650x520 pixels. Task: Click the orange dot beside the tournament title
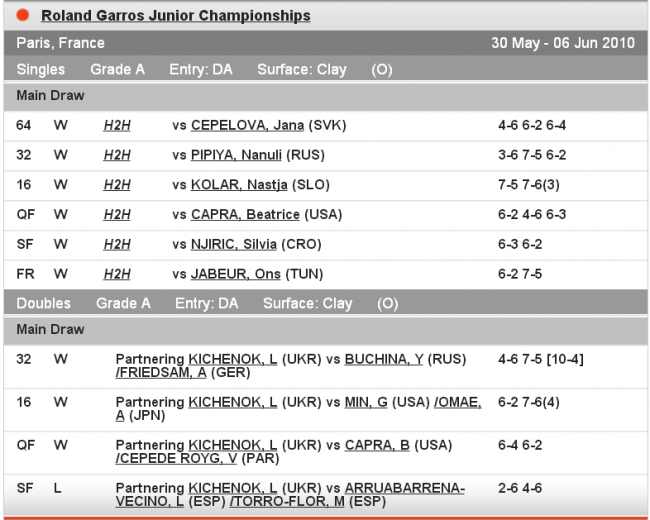pos(22,15)
